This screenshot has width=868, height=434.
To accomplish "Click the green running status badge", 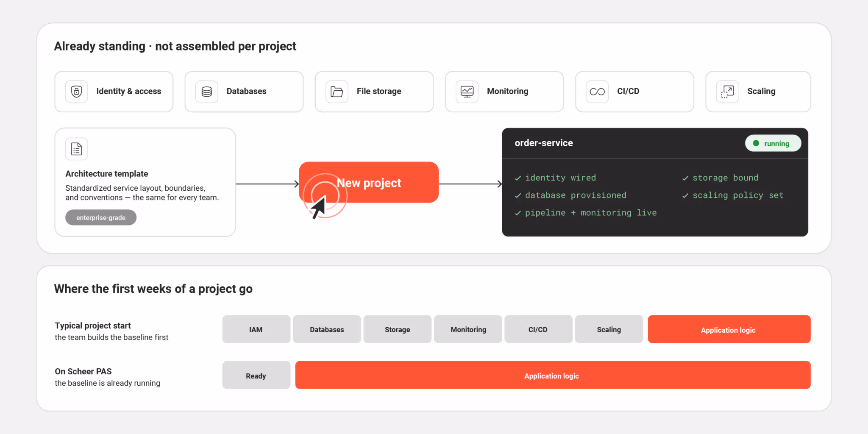I will [x=773, y=143].
